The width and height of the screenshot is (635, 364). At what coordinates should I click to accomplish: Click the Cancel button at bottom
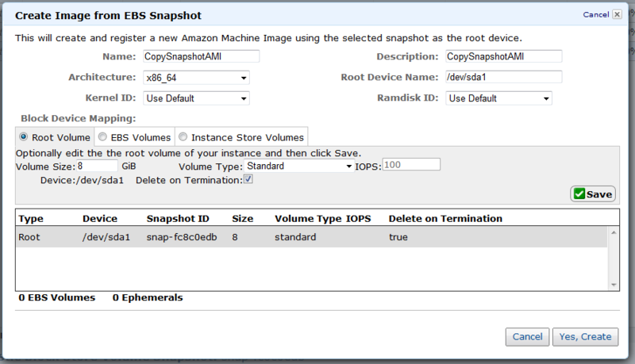tap(527, 336)
